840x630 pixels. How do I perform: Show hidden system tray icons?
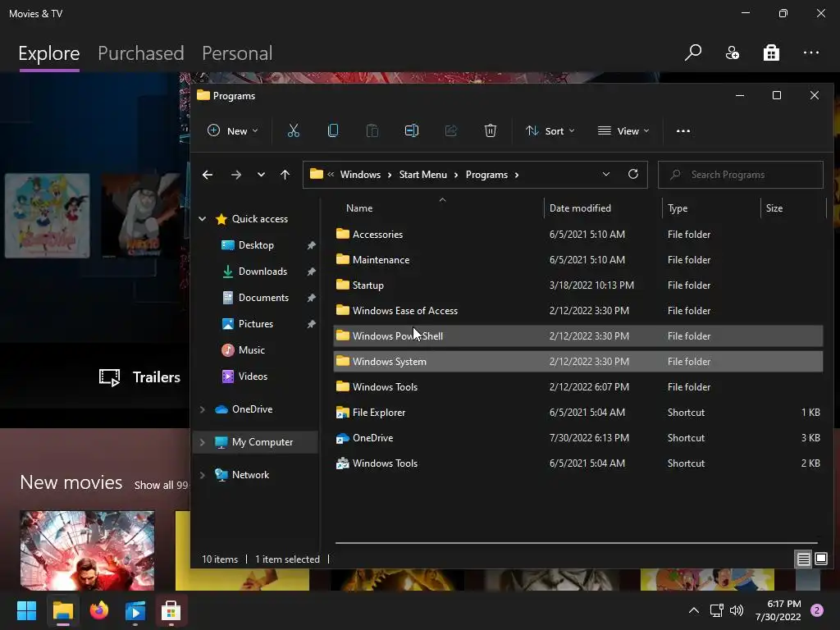pos(694,610)
